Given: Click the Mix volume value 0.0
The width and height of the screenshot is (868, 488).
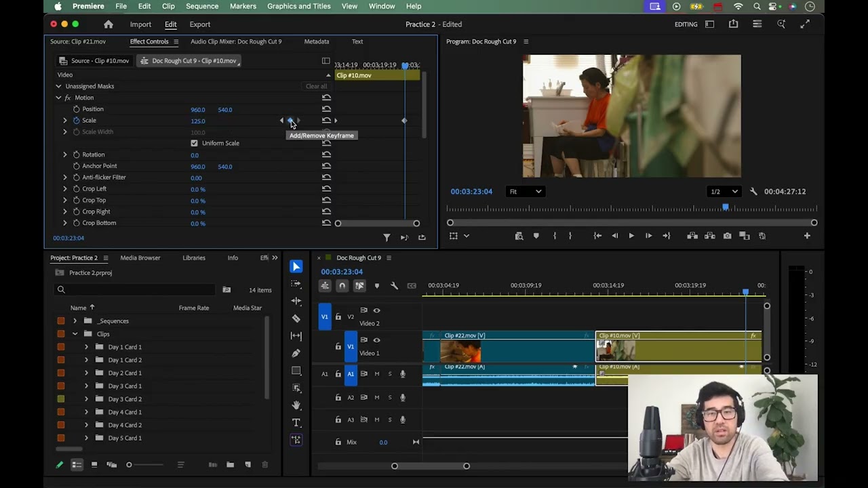Looking at the screenshot, I should coord(383,443).
